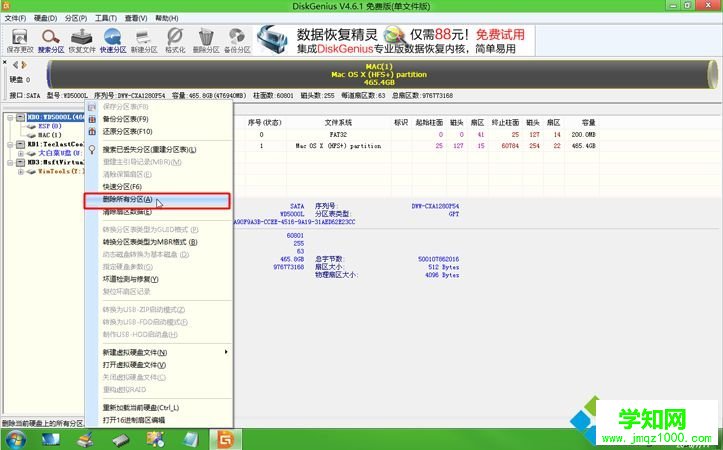723x450 pixels.
Task: Open the 备份分区 backup partition tool
Action: click(237, 40)
